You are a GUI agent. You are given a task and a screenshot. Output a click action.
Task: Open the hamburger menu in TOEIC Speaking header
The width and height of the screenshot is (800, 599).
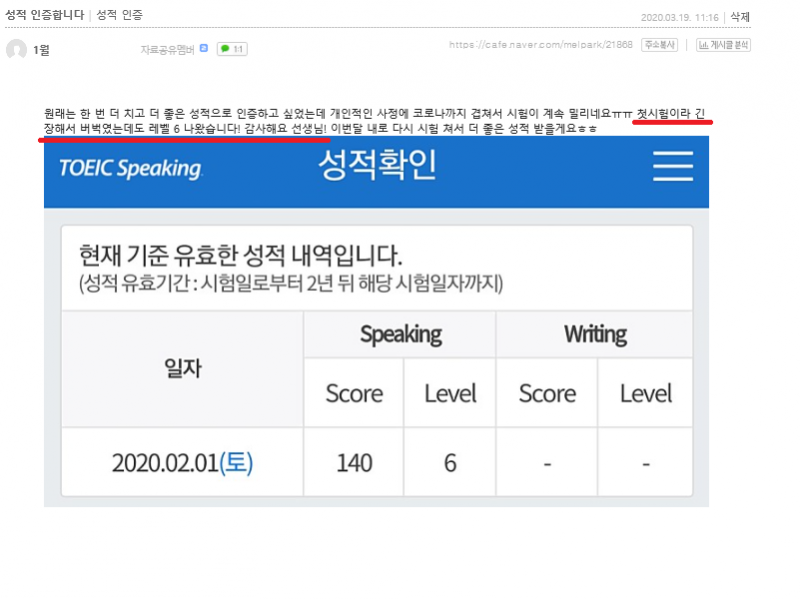pyautogui.click(x=672, y=166)
